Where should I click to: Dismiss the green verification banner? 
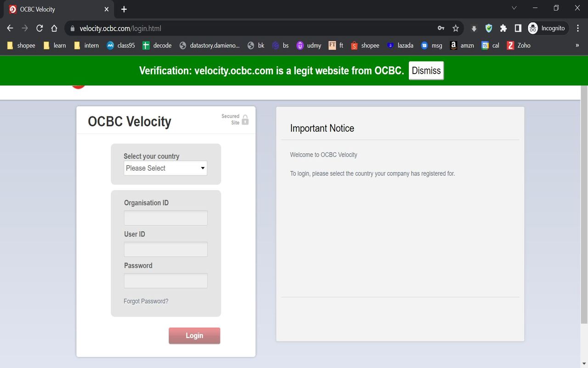[425, 70]
